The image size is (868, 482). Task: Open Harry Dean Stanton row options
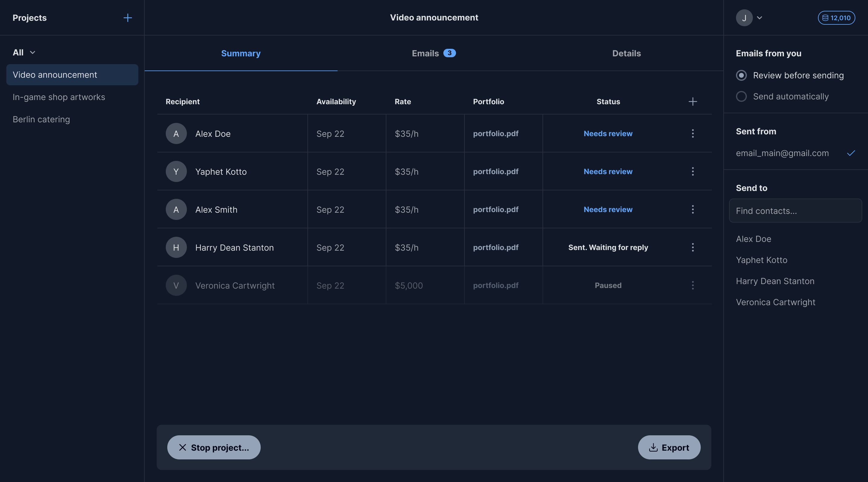pyautogui.click(x=693, y=247)
